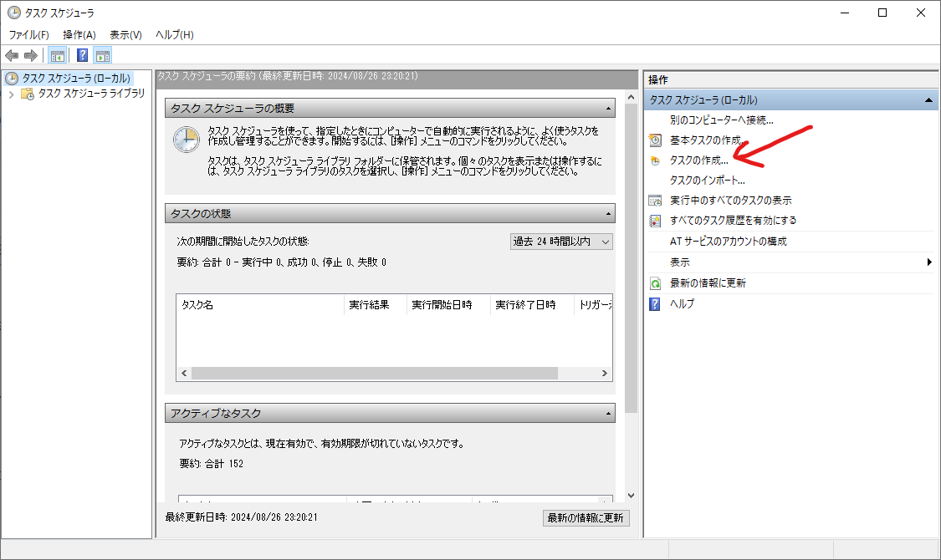941x560 pixels.
Task: Select 基本タスクの作成 (Create Basic Task) icon
Action: (x=655, y=140)
